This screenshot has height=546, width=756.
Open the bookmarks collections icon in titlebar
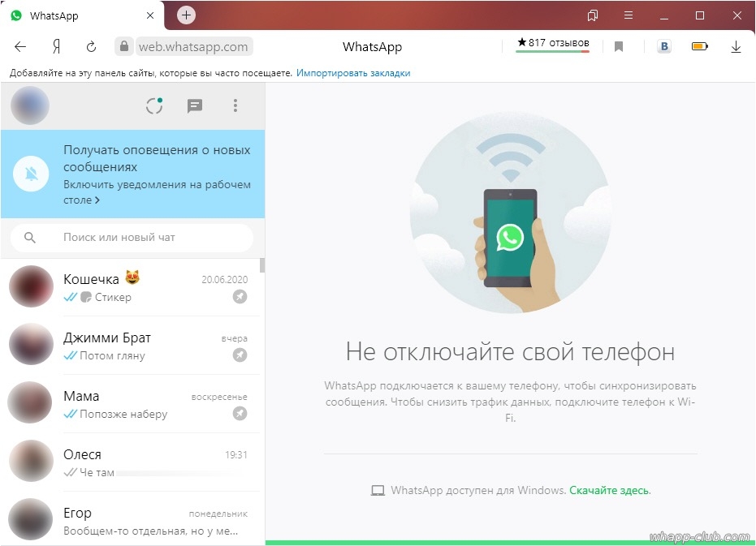coord(593,15)
